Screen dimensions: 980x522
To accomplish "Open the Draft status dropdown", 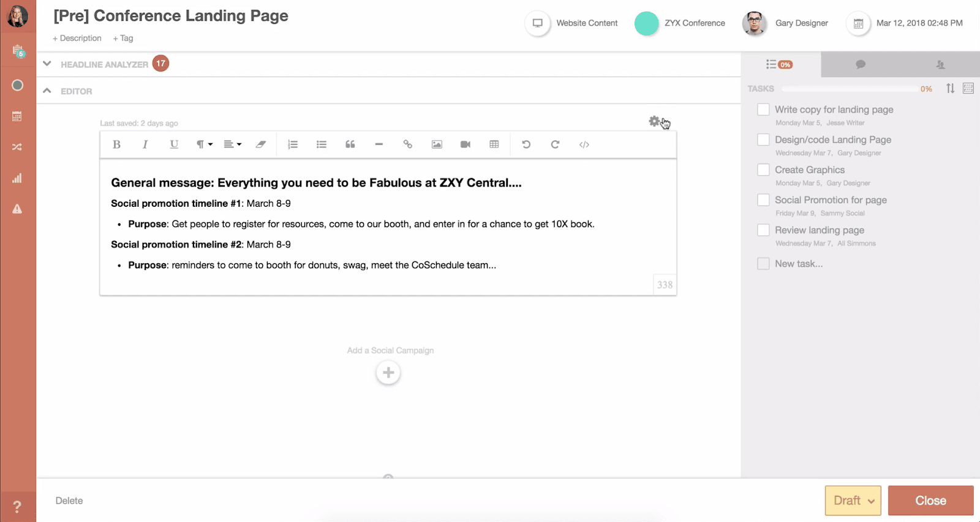I will tap(853, 501).
